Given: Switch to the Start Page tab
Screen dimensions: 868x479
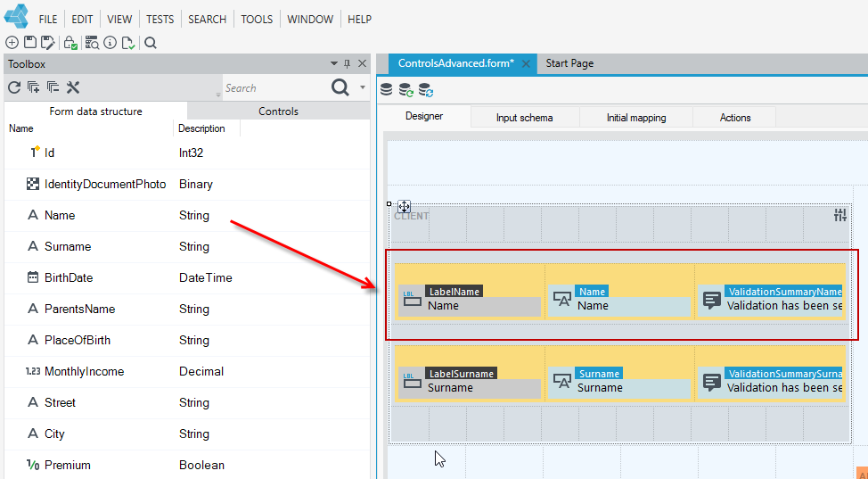Looking at the screenshot, I should (569, 63).
